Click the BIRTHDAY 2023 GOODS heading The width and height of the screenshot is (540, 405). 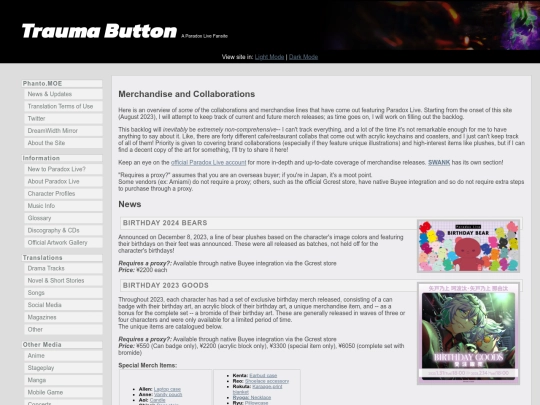coord(166,285)
